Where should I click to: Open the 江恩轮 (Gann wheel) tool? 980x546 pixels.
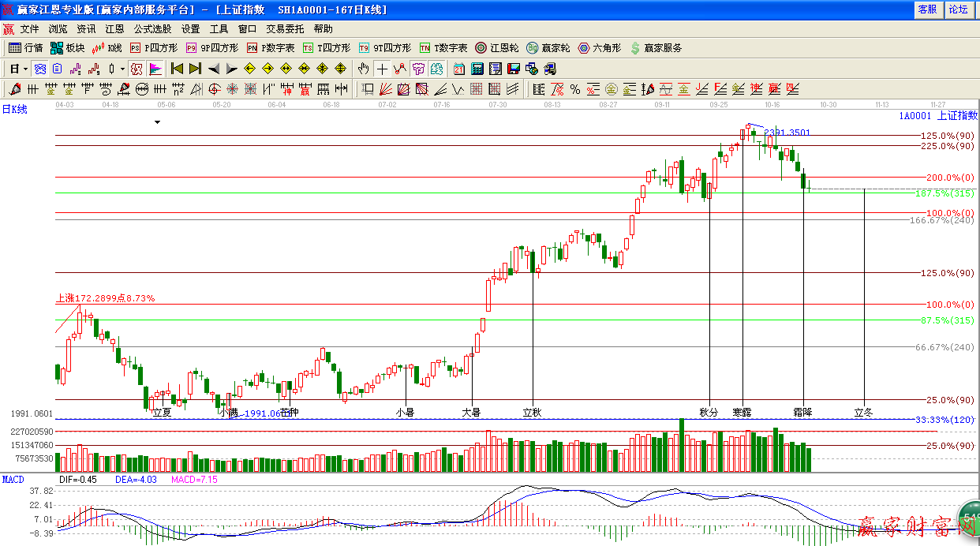pyautogui.click(x=498, y=48)
